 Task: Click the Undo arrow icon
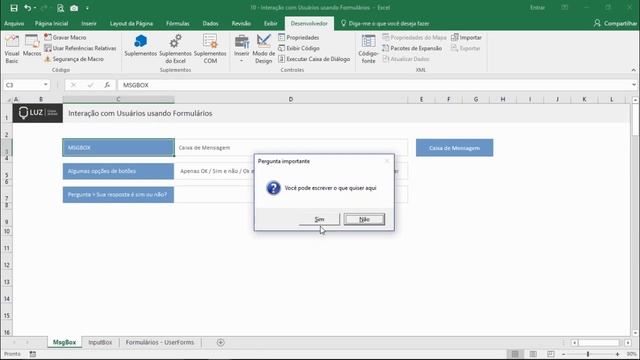coord(27,8)
